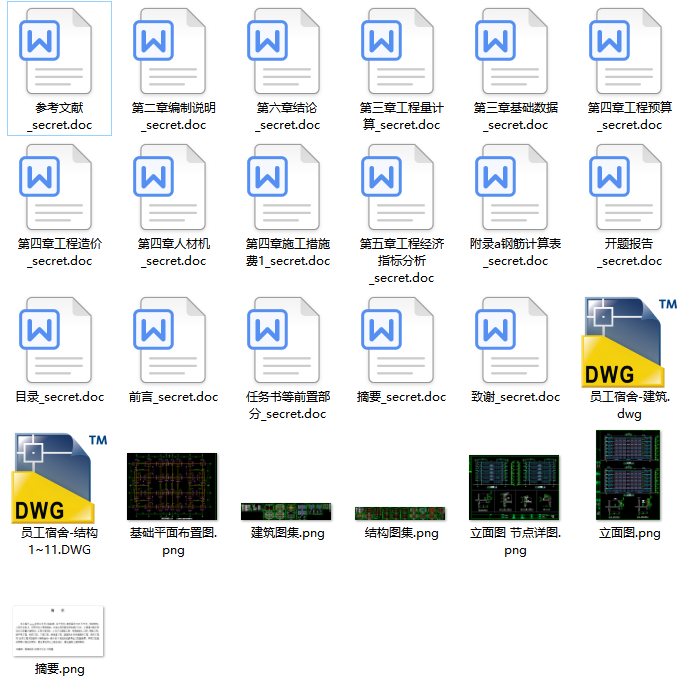
Task: Select the 基础平面布置图.png thumbnail
Action: (172, 487)
